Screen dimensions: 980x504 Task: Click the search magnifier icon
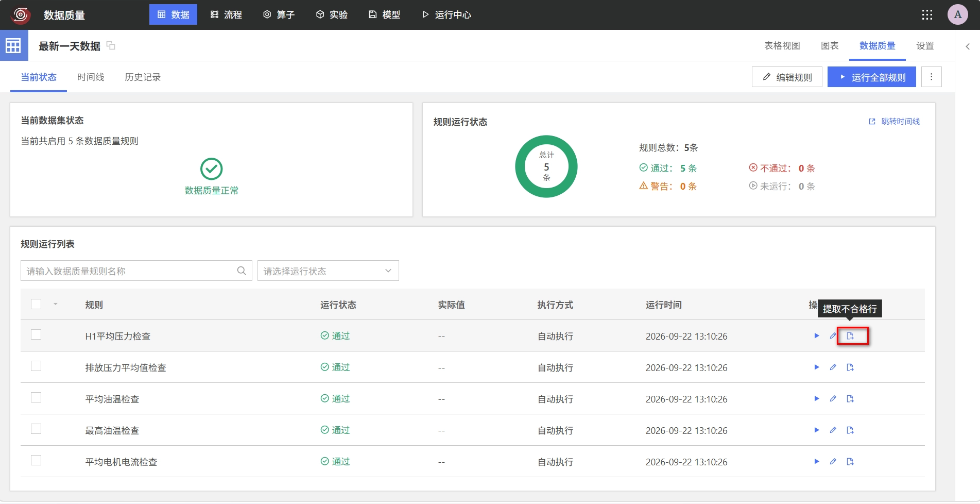[x=242, y=271]
